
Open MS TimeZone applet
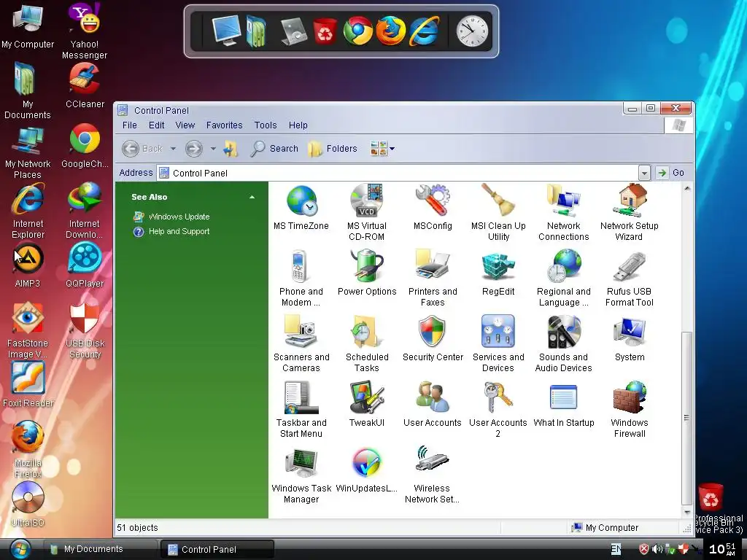301,208
